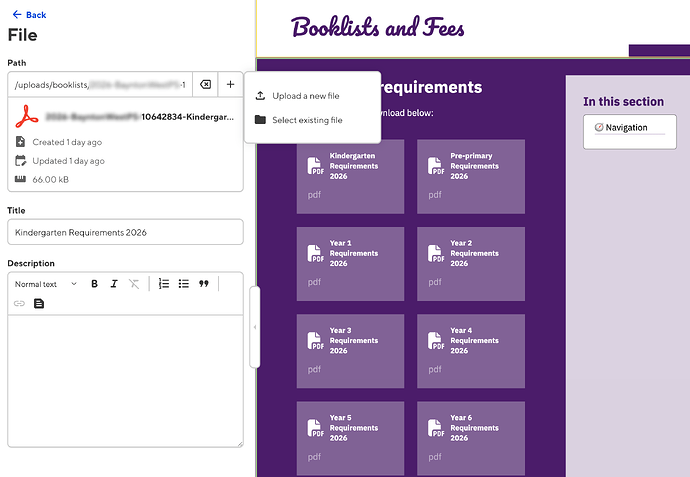The height and width of the screenshot is (477, 690).
Task: Open the Pre-primary Requirements 2026 PDF tile
Action: (470, 176)
